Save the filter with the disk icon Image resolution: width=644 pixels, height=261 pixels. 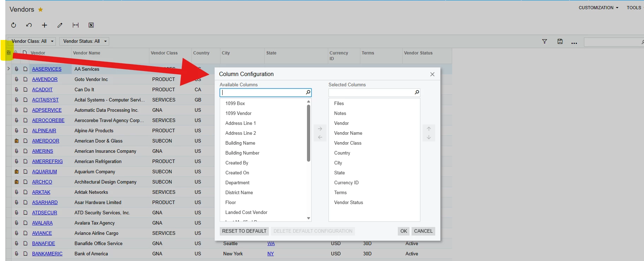pos(560,41)
